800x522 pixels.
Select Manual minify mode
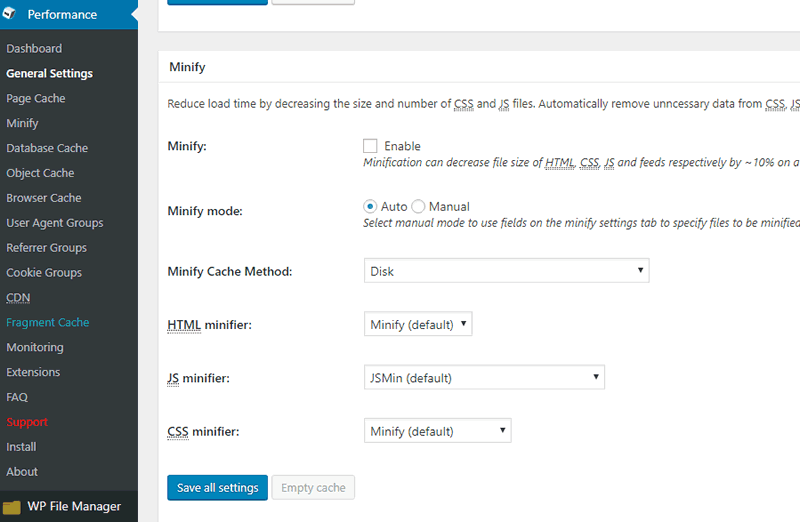point(418,207)
